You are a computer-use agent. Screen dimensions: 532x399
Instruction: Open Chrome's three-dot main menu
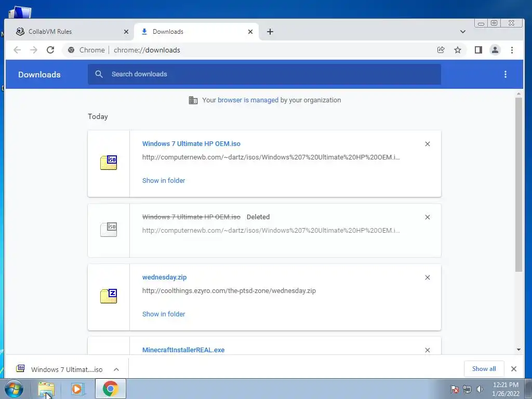[x=512, y=50]
